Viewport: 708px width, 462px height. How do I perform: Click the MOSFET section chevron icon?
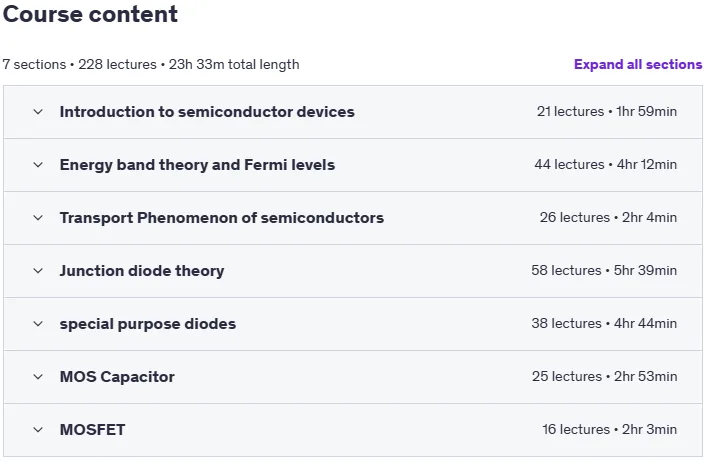coord(38,429)
